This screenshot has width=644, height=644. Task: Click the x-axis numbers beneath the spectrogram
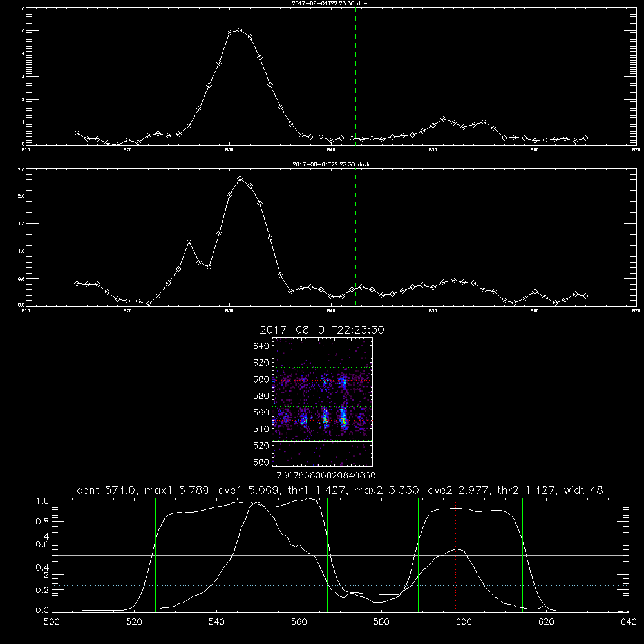click(327, 475)
